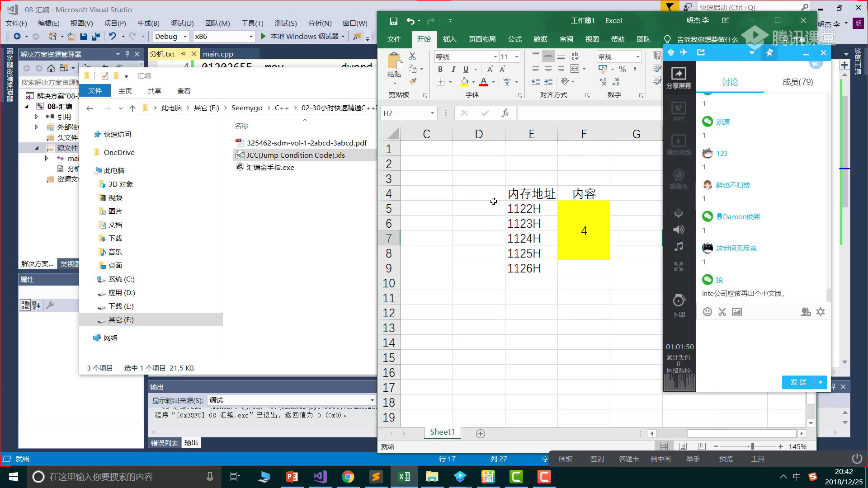Click the Up arrow in File Explorer navigation
The width and height of the screenshot is (868, 488).
tap(132, 108)
